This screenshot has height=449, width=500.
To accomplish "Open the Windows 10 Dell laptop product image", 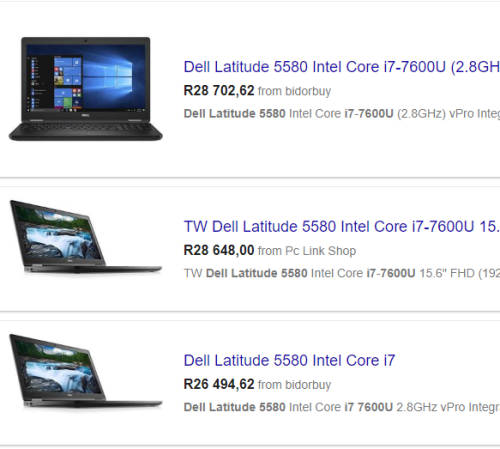I will [86, 89].
